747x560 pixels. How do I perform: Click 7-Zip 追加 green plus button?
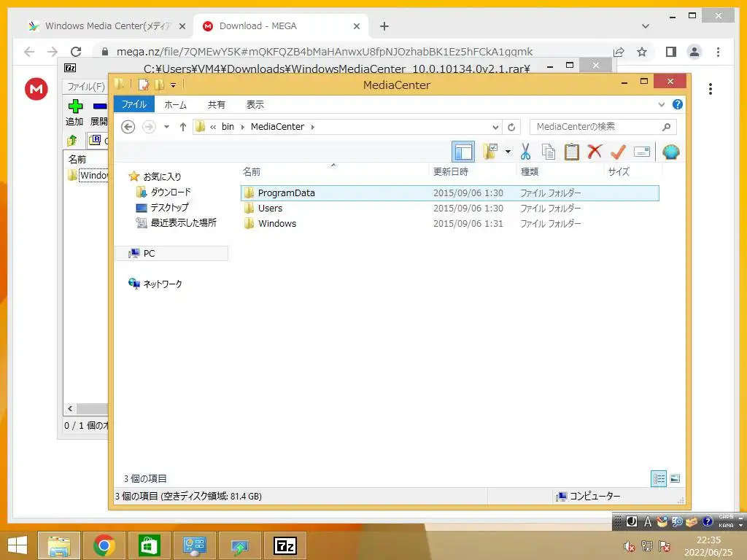point(75,112)
